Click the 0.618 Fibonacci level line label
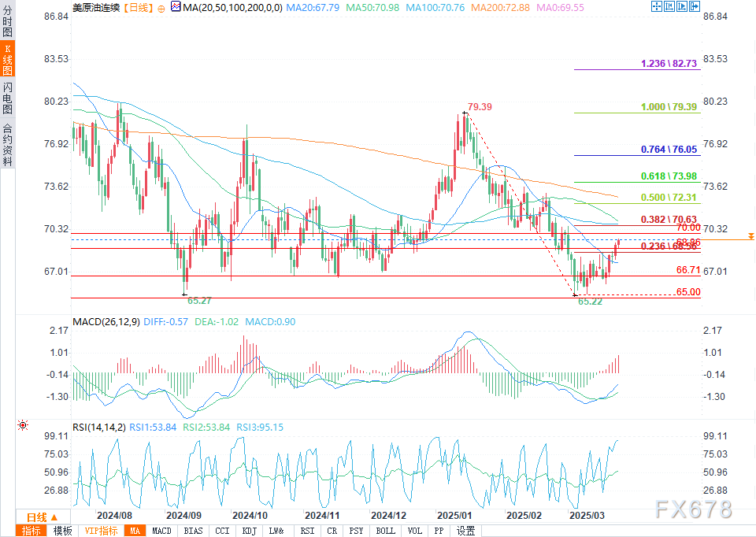756x537 pixels. [x=669, y=176]
